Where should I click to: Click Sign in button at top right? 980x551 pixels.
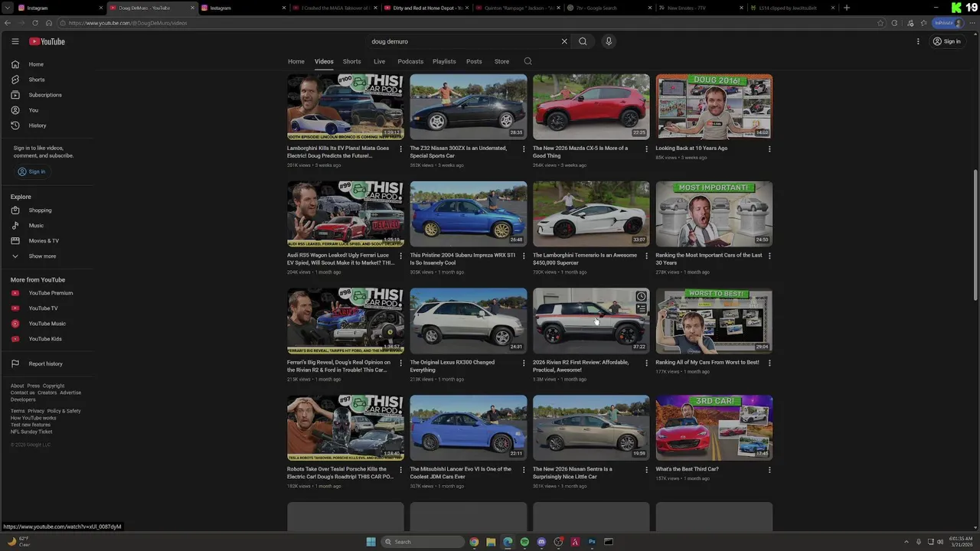pyautogui.click(x=946, y=41)
